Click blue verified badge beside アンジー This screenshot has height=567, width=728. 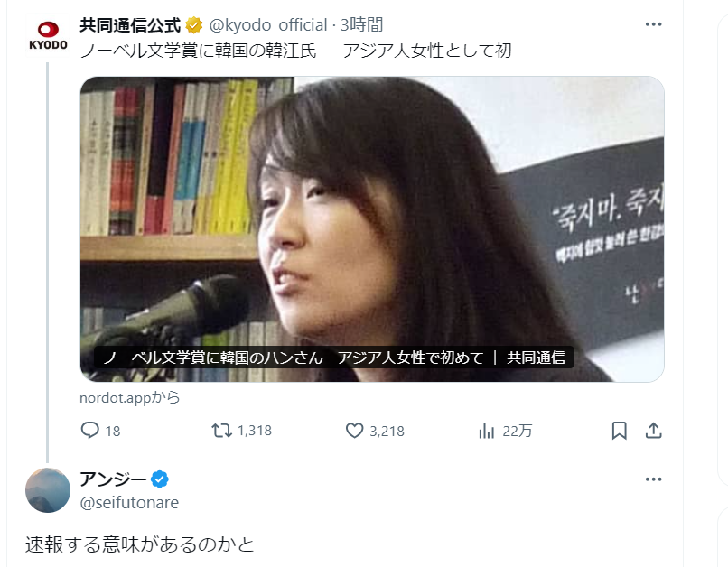[160, 479]
